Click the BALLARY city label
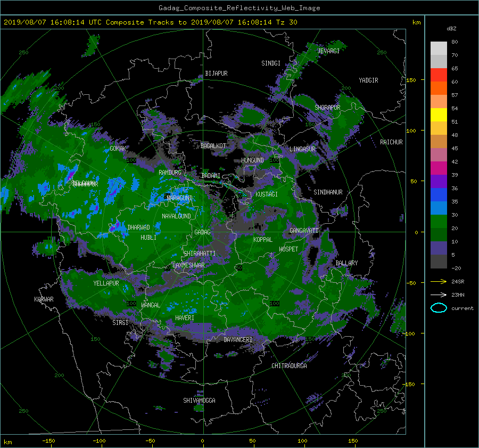Screen dimensions: 479x448 [346, 263]
